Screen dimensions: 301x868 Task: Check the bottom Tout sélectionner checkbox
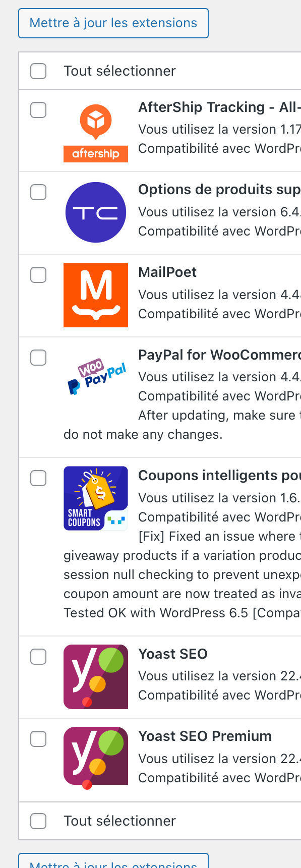38,821
